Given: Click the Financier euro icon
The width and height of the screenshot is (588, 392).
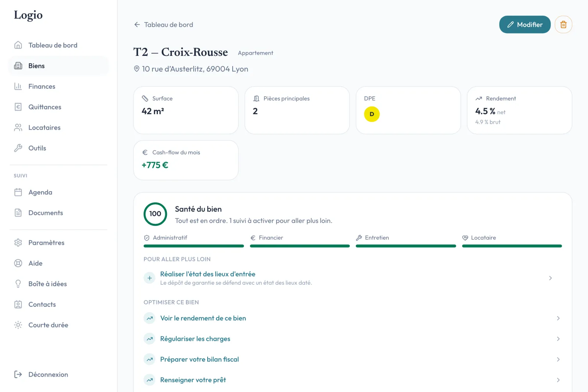Looking at the screenshot, I should [x=253, y=238].
